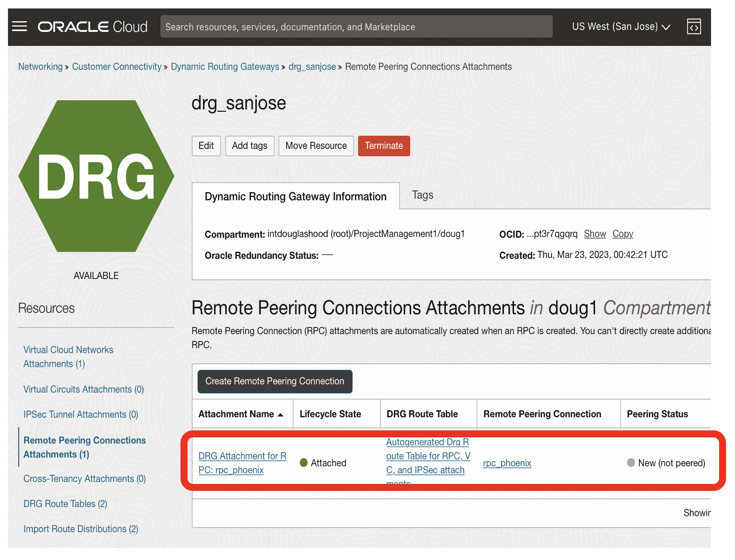Click Create Remote Peering Connection button
The width and height of the screenshot is (735, 560).
pyautogui.click(x=275, y=381)
